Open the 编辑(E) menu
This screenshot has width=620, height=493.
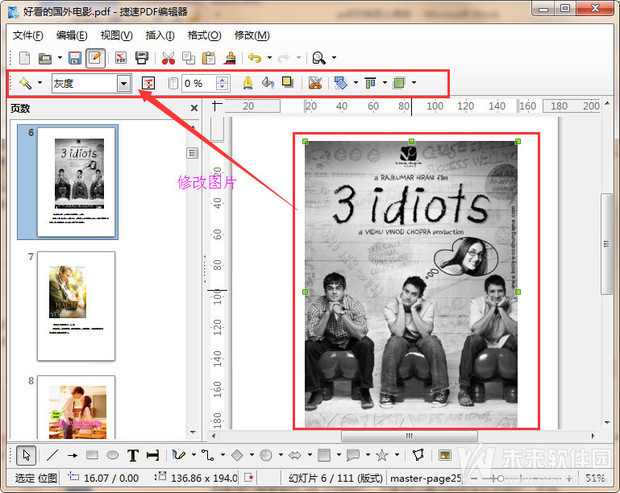pyautogui.click(x=72, y=36)
